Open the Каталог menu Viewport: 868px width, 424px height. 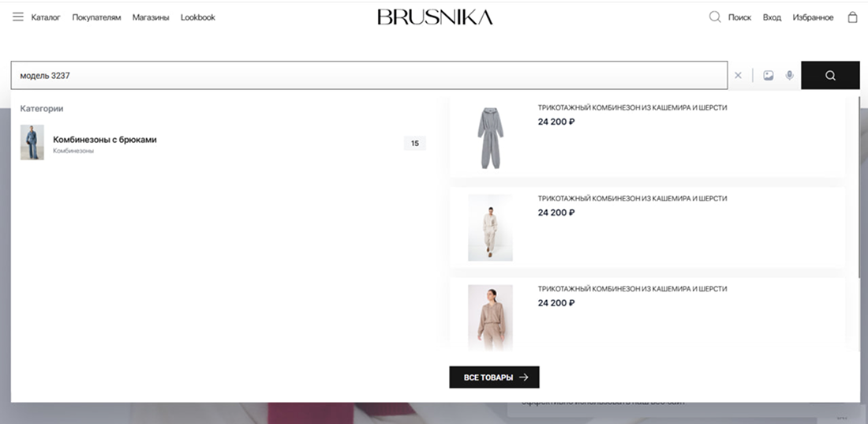[x=46, y=17]
